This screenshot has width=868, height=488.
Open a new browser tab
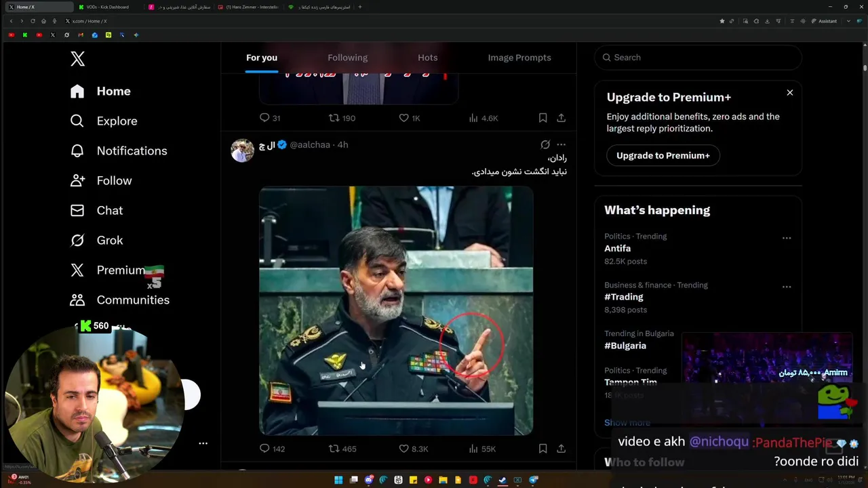click(x=359, y=7)
